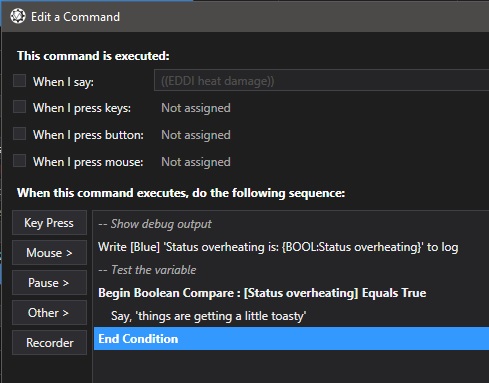Open the Other > actions menu

point(49,313)
